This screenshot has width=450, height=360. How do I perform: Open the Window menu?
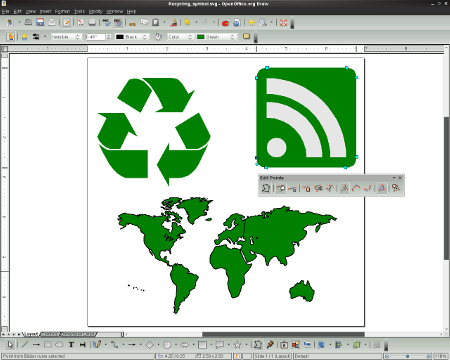(x=115, y=11)
